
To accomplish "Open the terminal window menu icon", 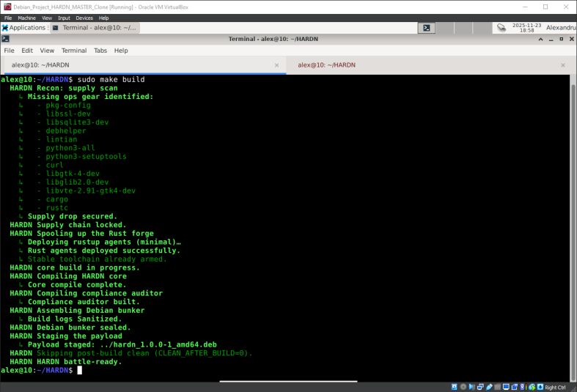I will (x=5, y=39).
